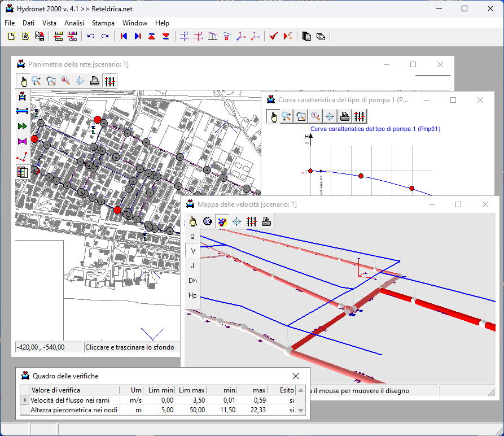This screenshot has width=504, height=436.
Task: Toggle the Q flow display button
Action: [x=192, y=237]
